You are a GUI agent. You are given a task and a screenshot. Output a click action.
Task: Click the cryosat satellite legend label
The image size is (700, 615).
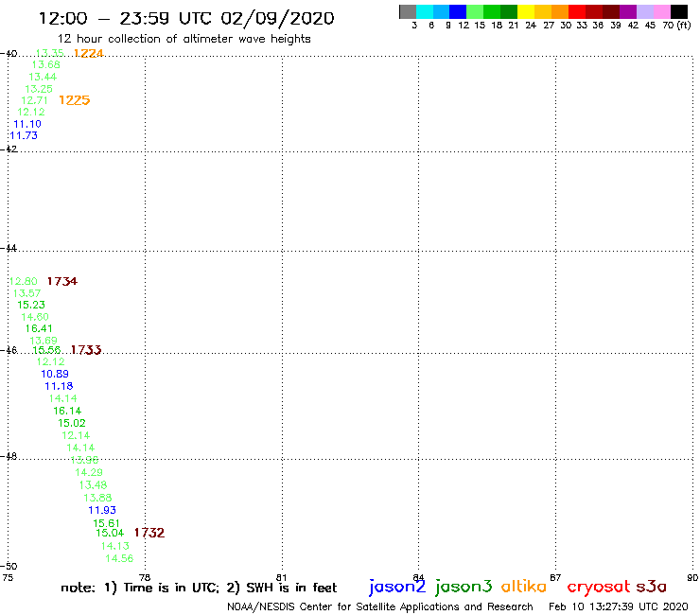click(x=598, y=587)
